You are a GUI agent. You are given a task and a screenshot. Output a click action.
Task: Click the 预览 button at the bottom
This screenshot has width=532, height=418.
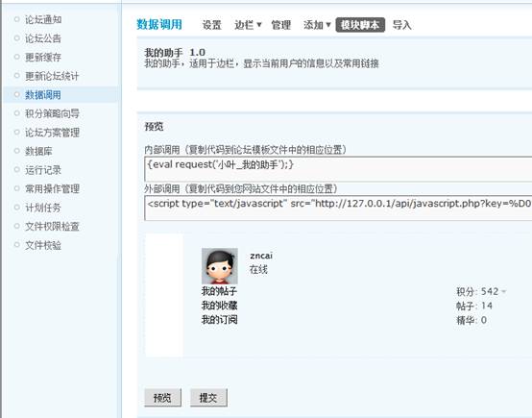pyautogui.click(x=162, y=397)
